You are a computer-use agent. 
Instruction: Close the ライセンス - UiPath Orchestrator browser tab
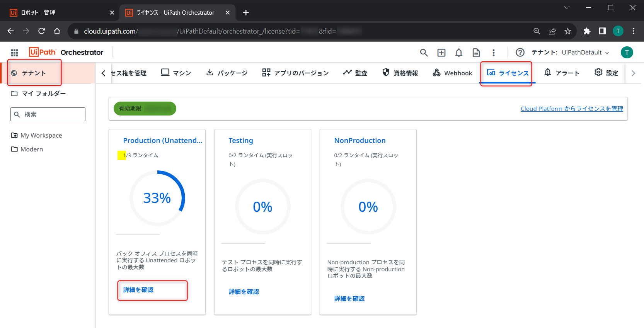[x=227, y=13]
